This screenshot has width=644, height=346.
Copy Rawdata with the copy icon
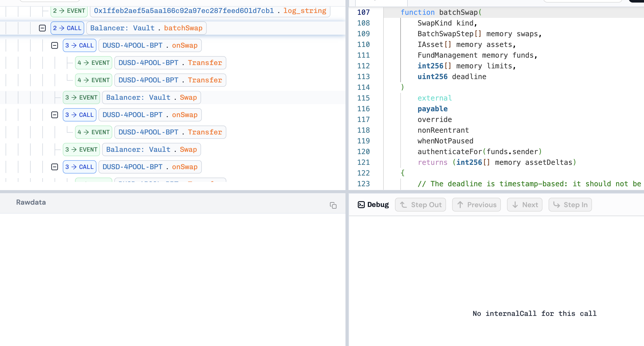[x=333, y=205]
